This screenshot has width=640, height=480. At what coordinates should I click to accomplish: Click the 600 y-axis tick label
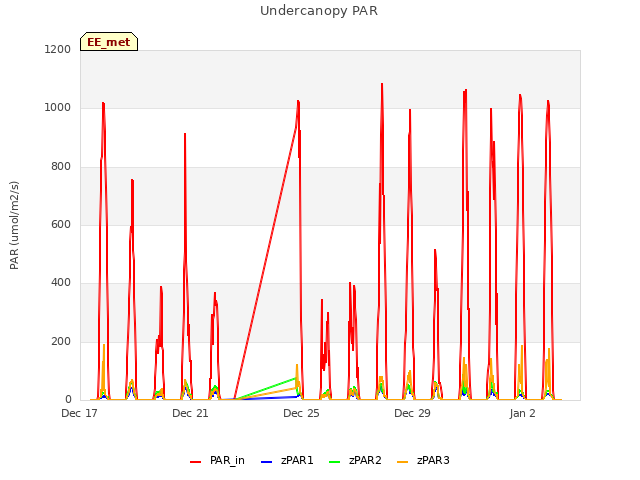click(x=61, y=224)
